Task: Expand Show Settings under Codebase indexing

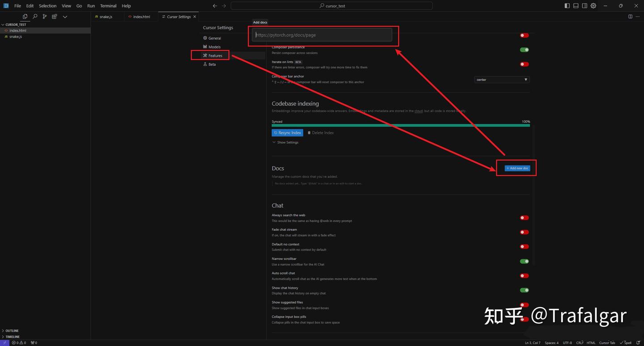Action: 285,143
